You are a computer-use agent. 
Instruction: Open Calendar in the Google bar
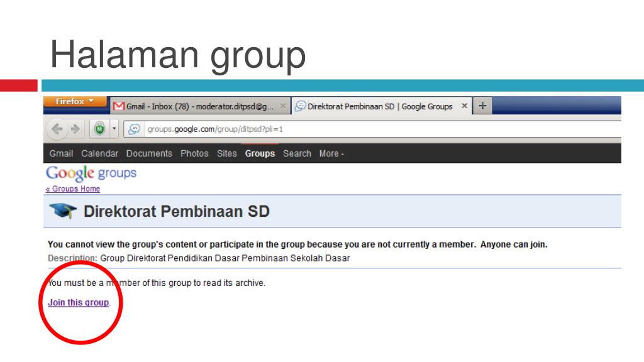100,153
